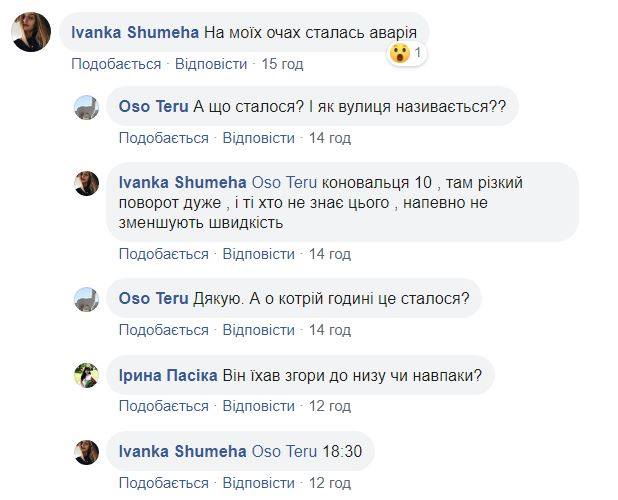The height and width of the screenshot is (500, 618).
Task: Open the tagged Oso Teru mention in the коновальця reply
Action: [x=284, y=182]
